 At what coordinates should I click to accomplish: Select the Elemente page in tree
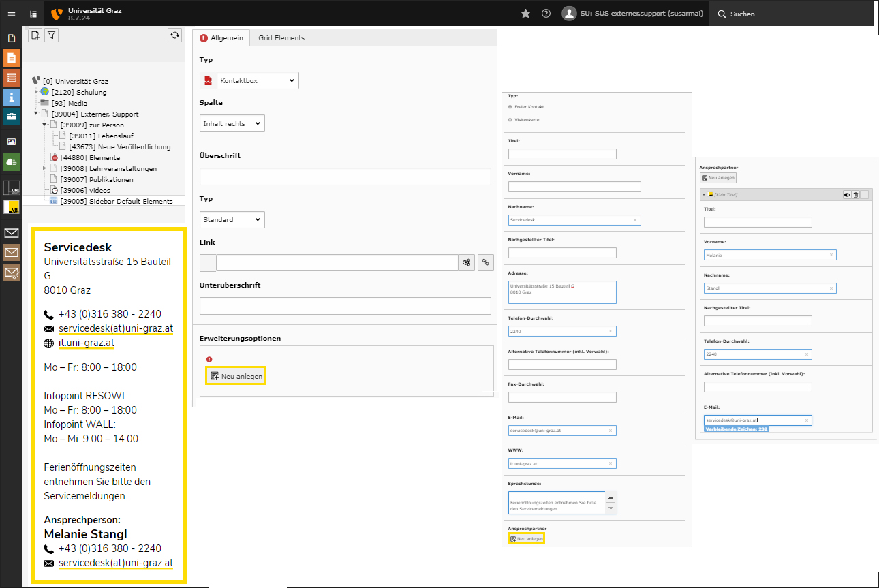tap(90, 157)
